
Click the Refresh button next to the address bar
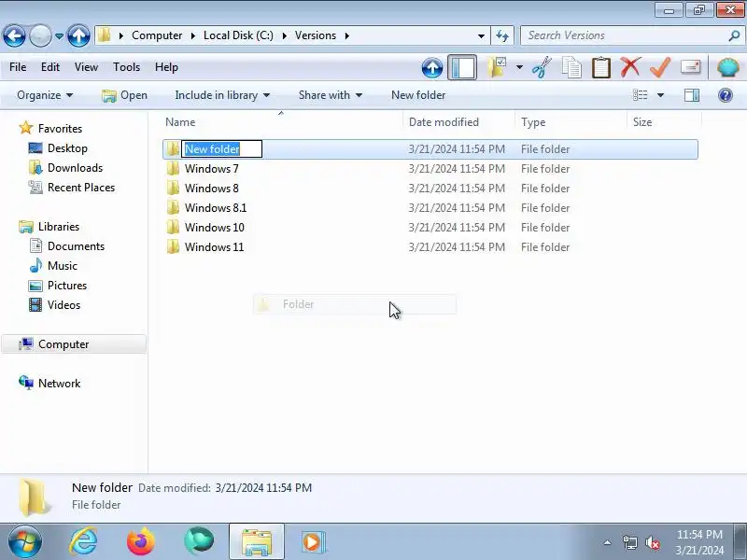click(502, 35)
